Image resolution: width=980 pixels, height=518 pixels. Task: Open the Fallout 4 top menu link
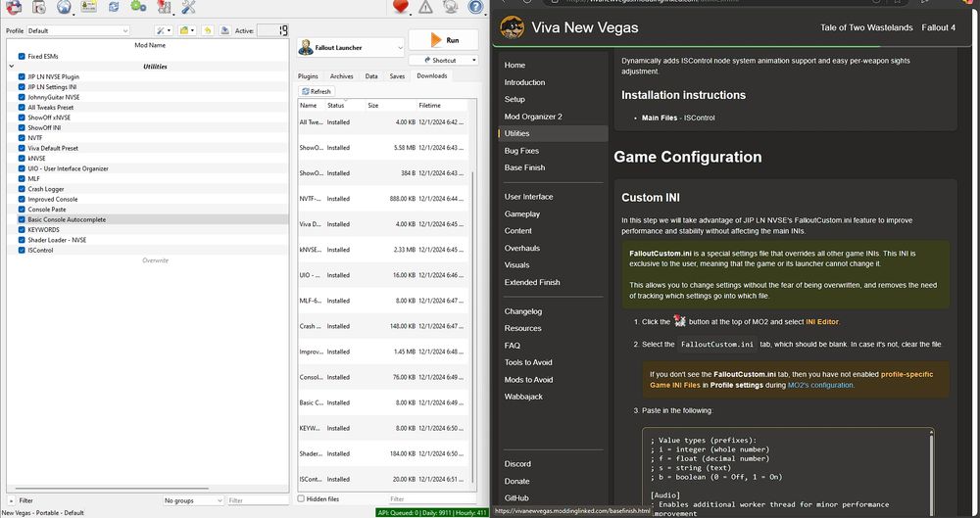pos(938,27)
